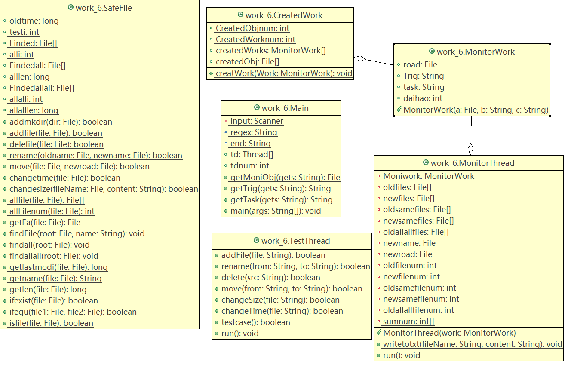
Task: Select the method changeTime(file: String): boolean
Action: [x=282, y=311]
